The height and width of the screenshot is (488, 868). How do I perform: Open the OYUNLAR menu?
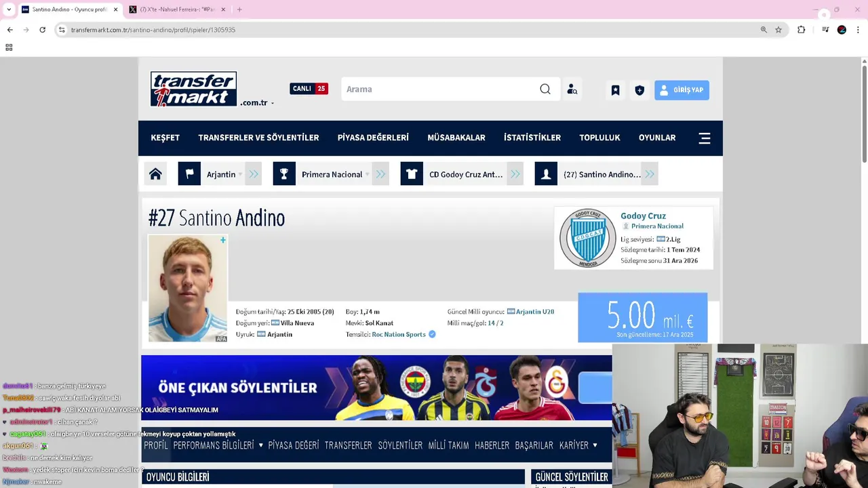(x=657, y=138)
